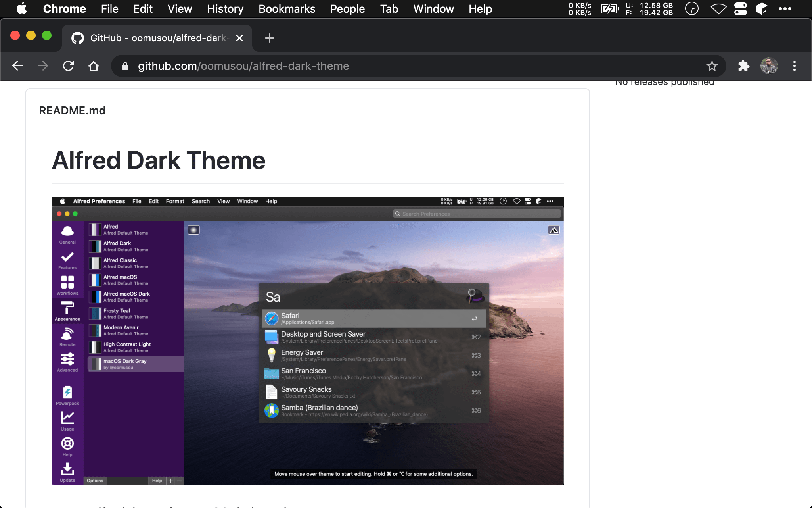Open the History menu

click(x=225, y=9)
